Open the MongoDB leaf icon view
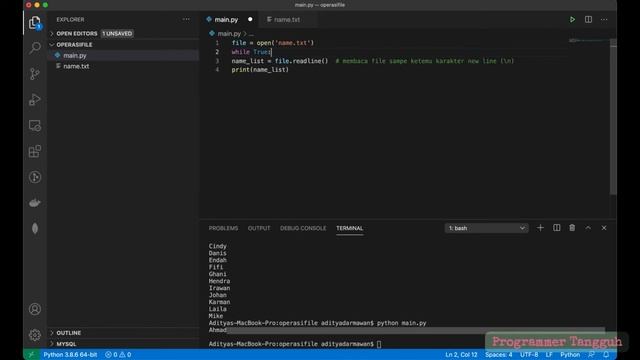640x360 pixels. pyautogui.click(x=35, y=229)
